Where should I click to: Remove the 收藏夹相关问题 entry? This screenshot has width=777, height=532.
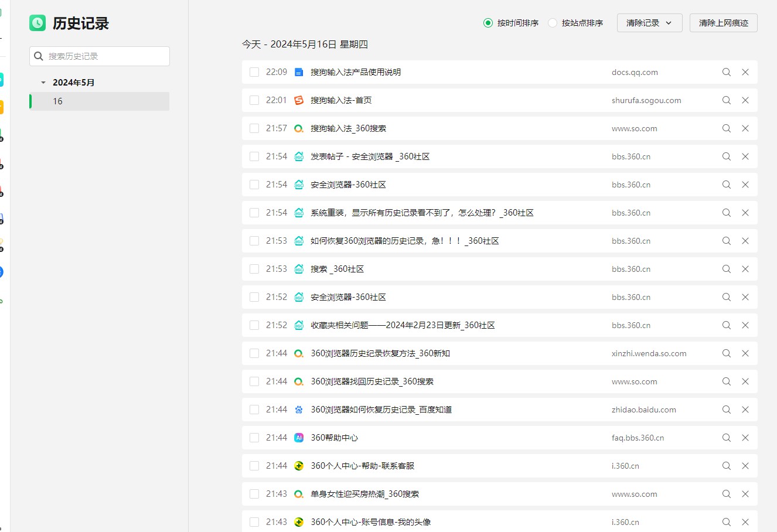(x=745, y=325)
